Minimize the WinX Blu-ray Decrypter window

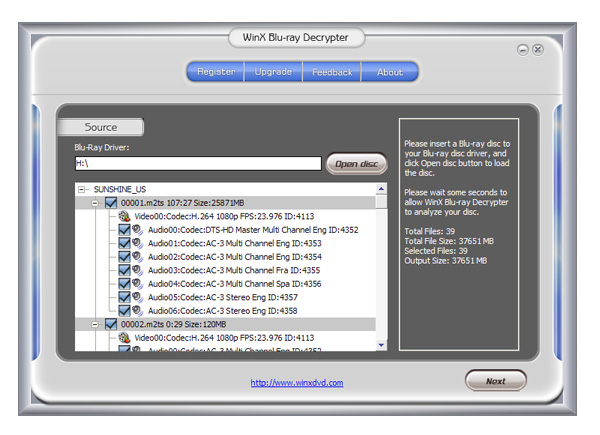[523, 50]
